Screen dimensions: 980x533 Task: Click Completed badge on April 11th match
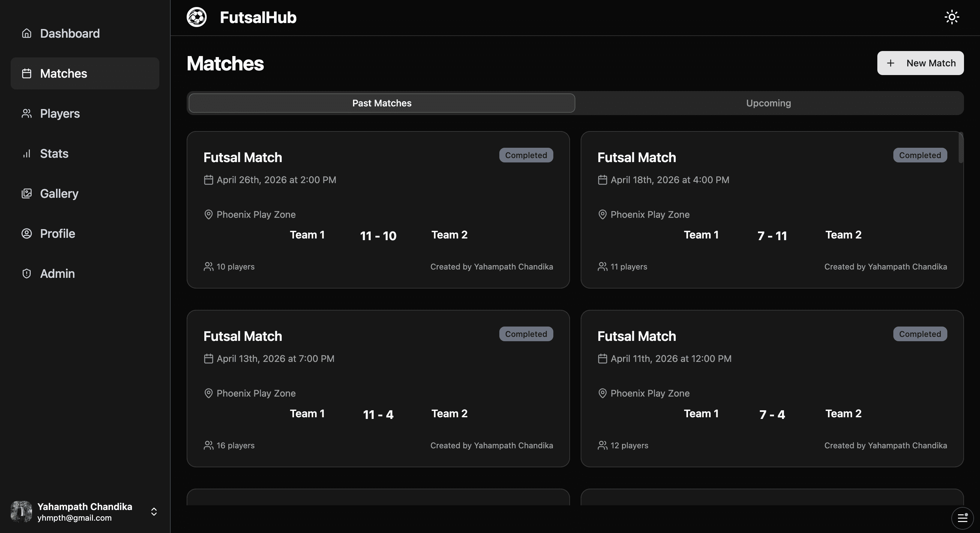coord(920,334)
